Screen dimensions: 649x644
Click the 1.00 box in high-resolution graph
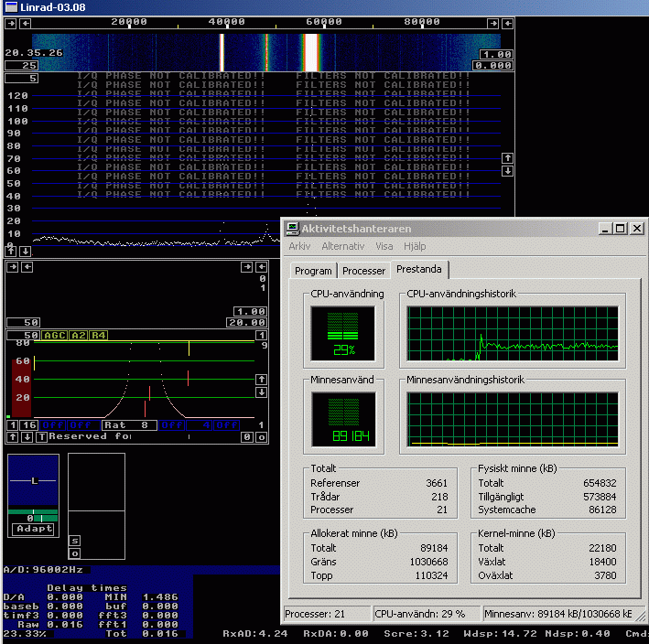click(x=251, y=311)
